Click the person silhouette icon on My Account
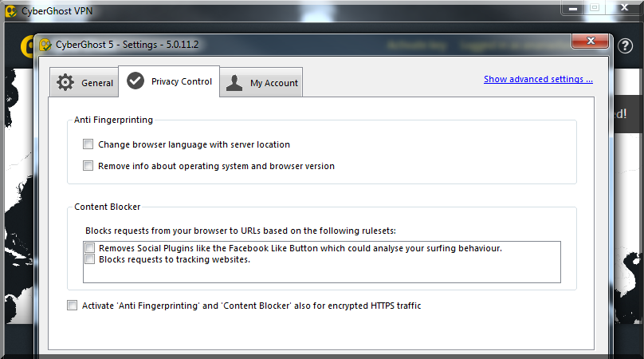Image resolution: width=644 pixels, height=359 pixels. [x=234, y=83]
